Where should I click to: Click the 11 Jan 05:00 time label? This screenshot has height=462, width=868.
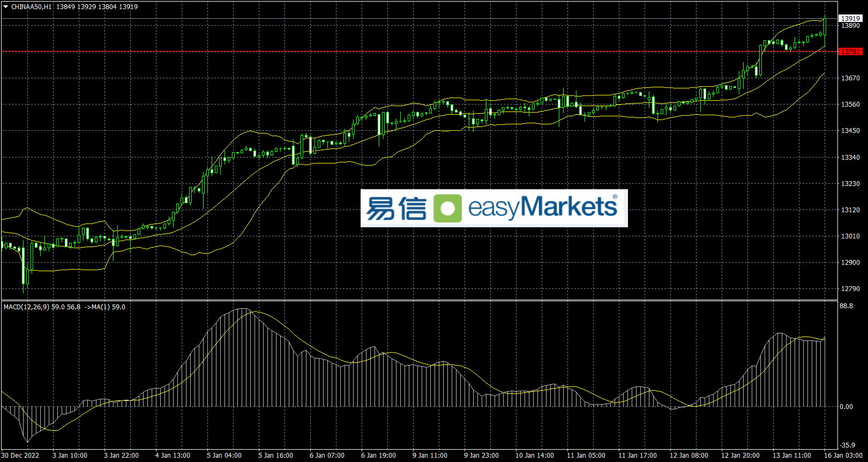tap(586, 456)
